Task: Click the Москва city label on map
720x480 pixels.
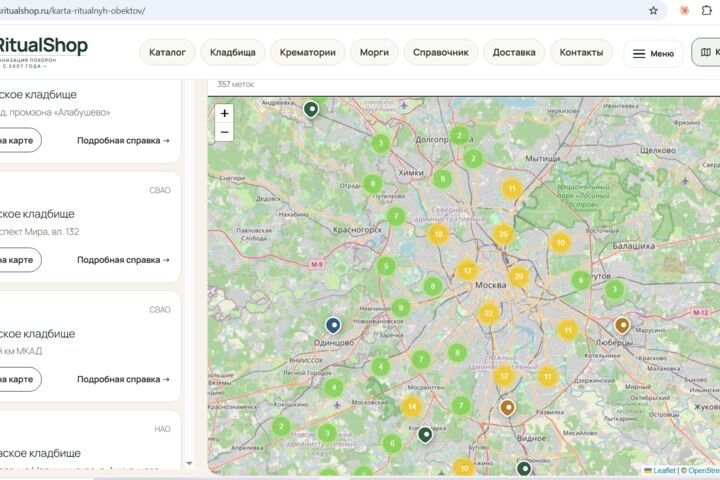Action: (490, 285)
